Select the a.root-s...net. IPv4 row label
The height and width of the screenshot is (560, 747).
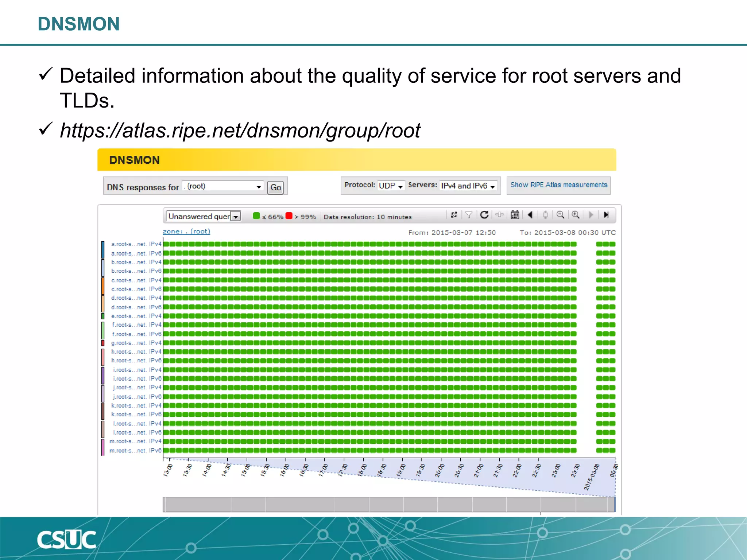tap(136, 244)
